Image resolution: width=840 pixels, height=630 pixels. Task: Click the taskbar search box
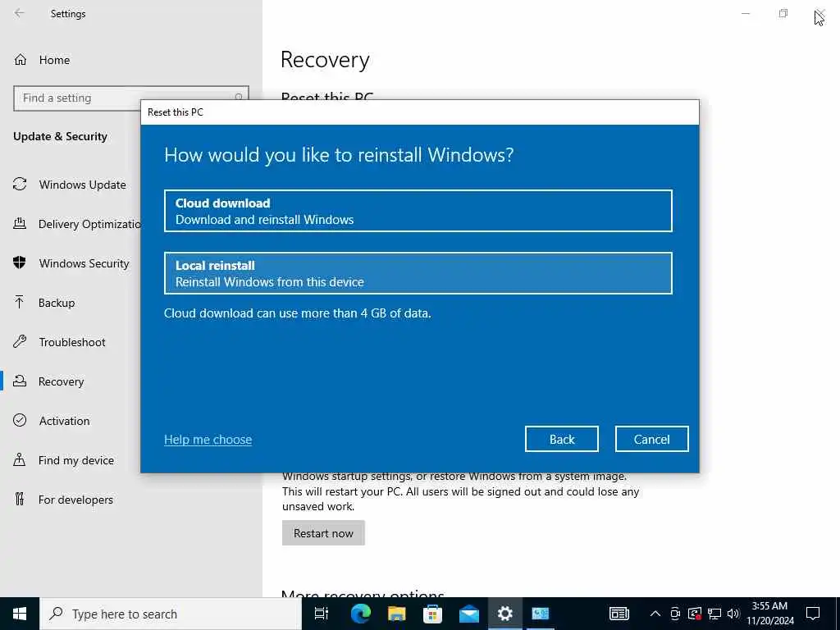point(171,614)
